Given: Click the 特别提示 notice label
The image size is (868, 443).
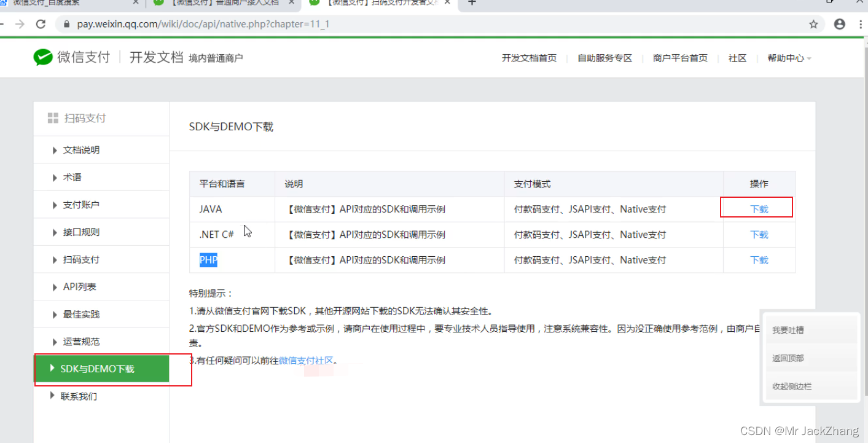Looking at the screenshot, I should pos(211,294).
